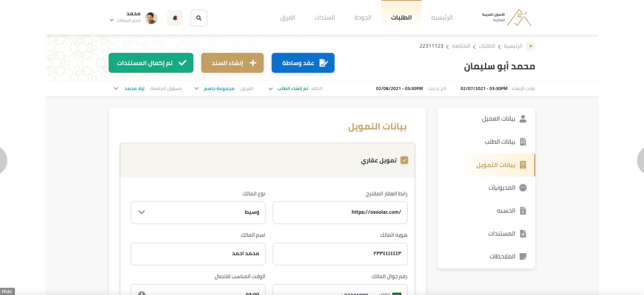This screenshot has width=644, height=295.
Task: Expand the الفريق team dropdown
Action: tap(196, 88)
